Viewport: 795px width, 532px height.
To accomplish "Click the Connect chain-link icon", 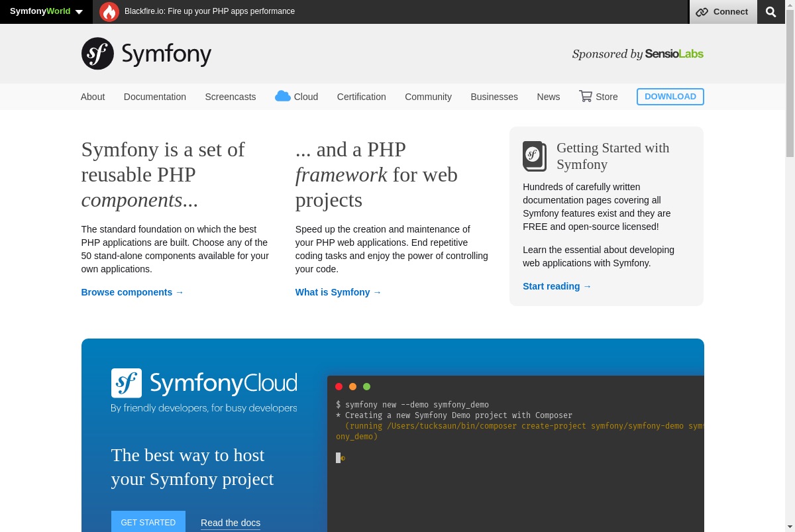I will pyautogui.click(x=702, y=12).
